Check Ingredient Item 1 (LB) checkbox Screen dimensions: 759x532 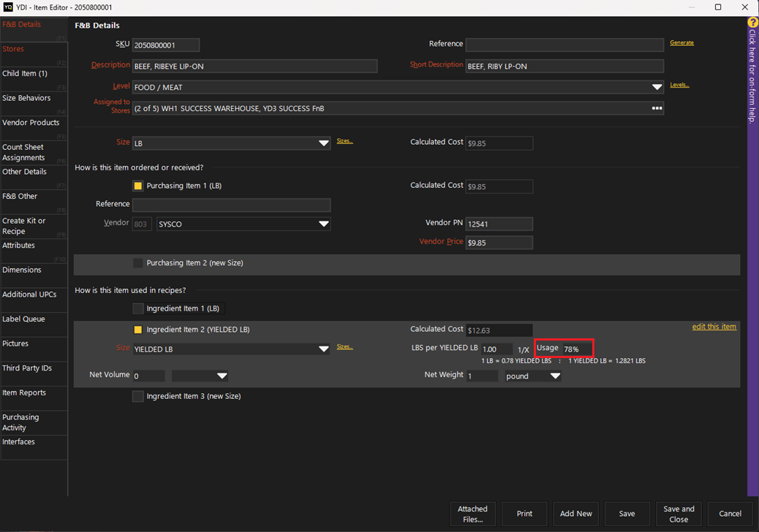coord(138,308)
